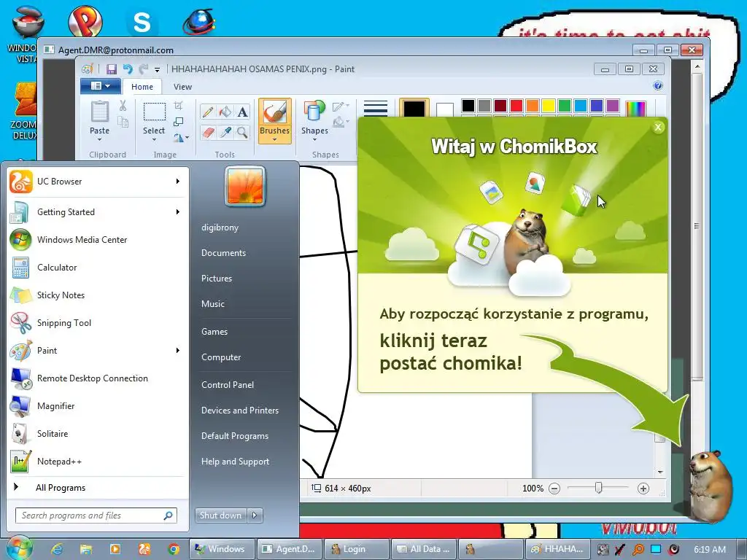Expand the Select dropdown arrow
Screen dimensions: 747x560
155,140
